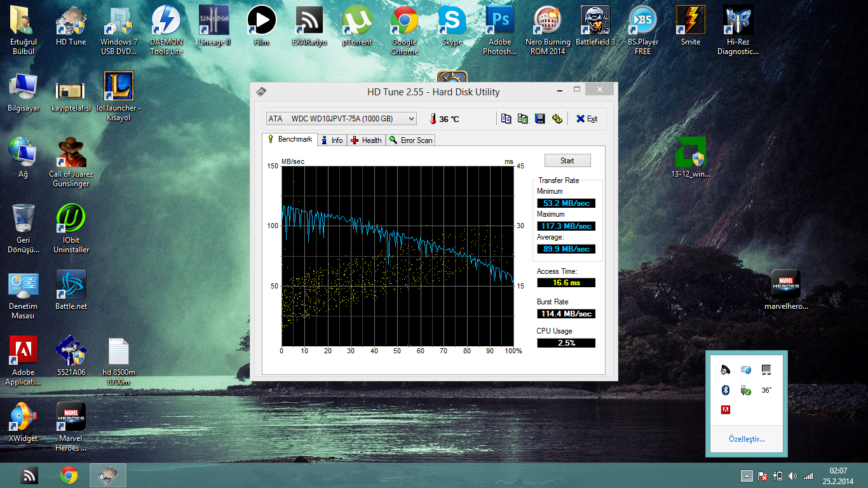Click the Exit button in HD Tune
The image size is (868, 488).
[587, 119]
